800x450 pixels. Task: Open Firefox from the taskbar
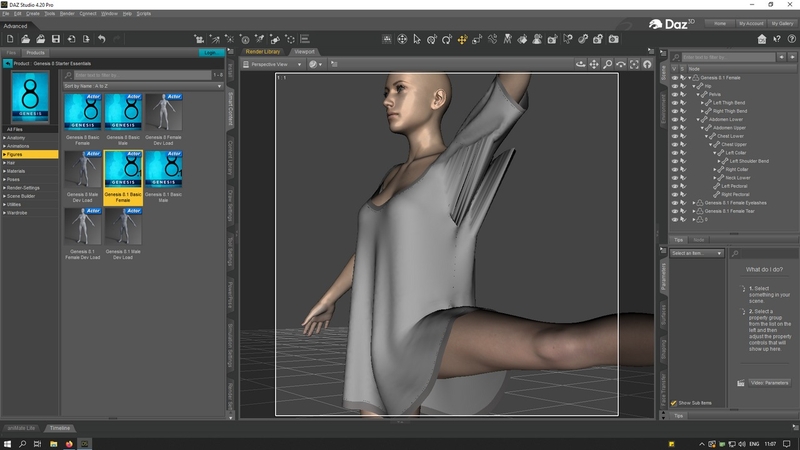[x=69, y=444]
